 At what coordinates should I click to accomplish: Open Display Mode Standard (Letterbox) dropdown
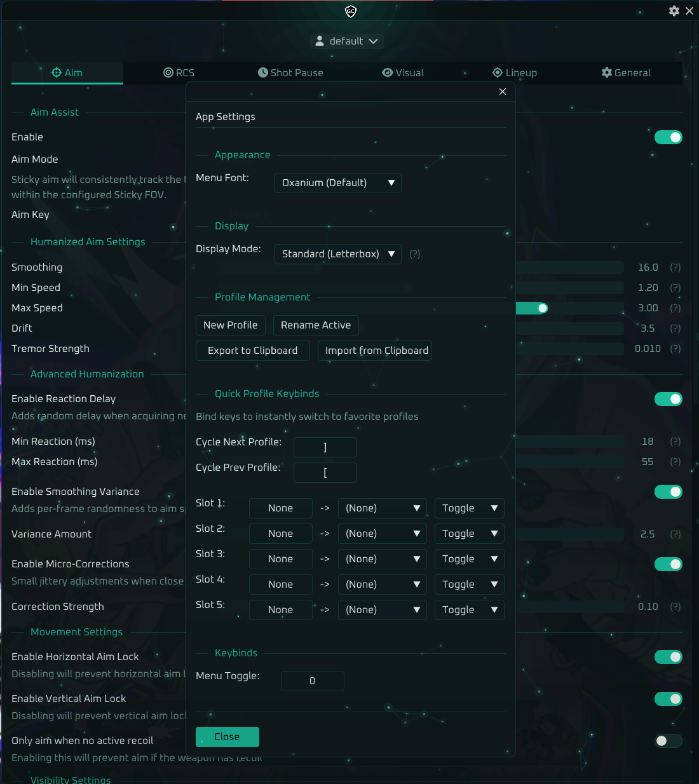338,254
